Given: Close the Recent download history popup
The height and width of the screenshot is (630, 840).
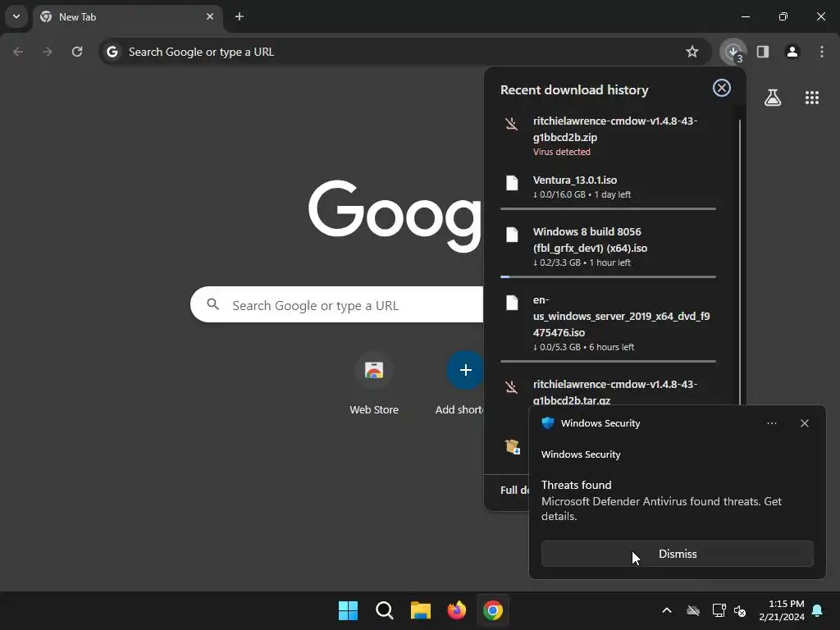Looking at the screenshot, I should point(722,88).
